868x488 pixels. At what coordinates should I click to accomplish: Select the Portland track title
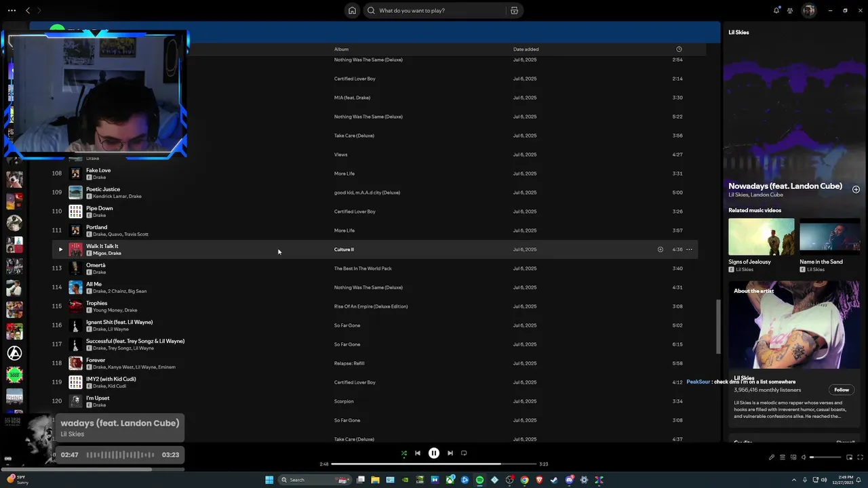coord(96,227)
